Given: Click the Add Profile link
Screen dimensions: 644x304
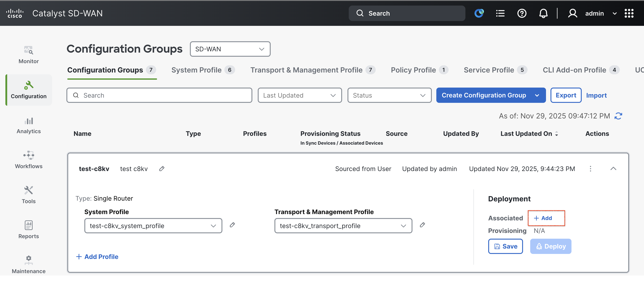Looking at the screenshot, I should [97, 256].
